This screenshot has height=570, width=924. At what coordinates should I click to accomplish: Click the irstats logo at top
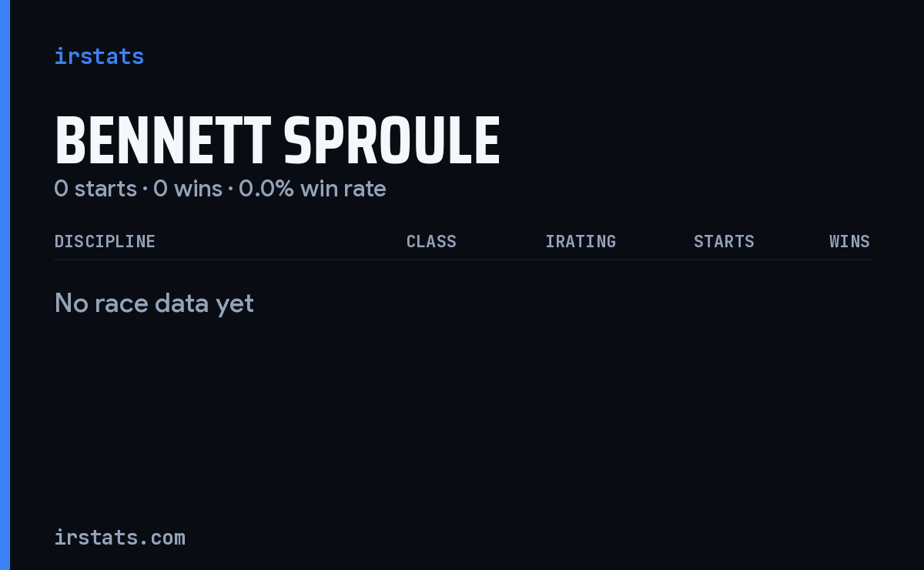tap(99, 56)
